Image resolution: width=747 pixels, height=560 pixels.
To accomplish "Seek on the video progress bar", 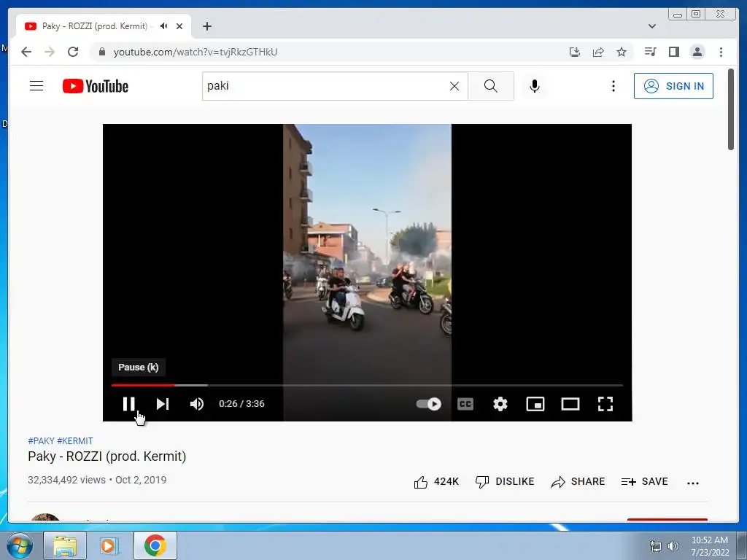I will pos(367,385).
